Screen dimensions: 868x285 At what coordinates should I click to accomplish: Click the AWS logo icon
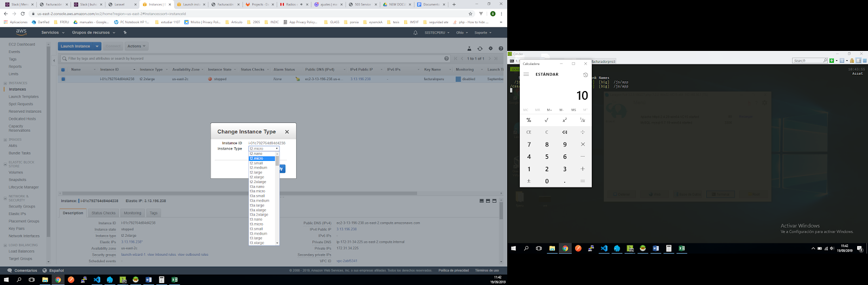pyautogui.click(x=21, y=33)
